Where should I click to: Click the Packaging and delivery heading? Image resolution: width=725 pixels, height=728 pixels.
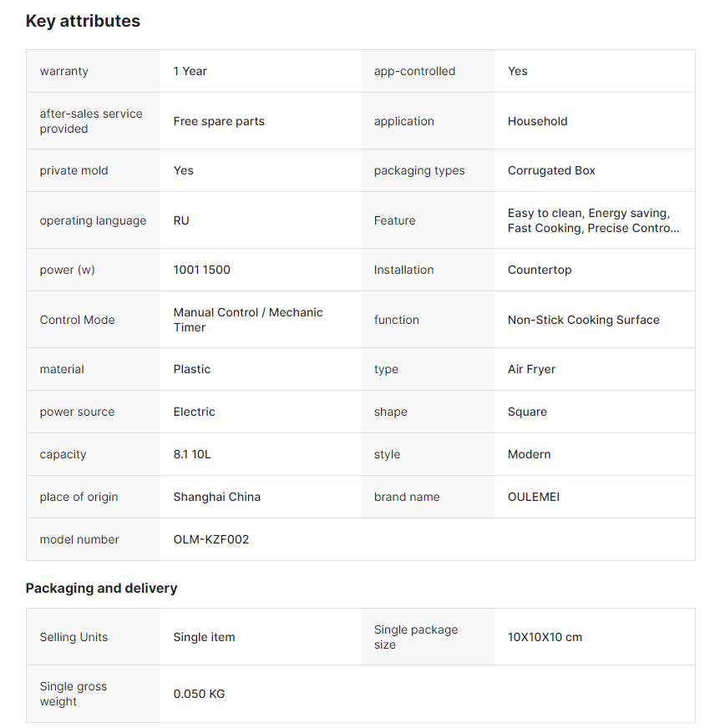101,588
